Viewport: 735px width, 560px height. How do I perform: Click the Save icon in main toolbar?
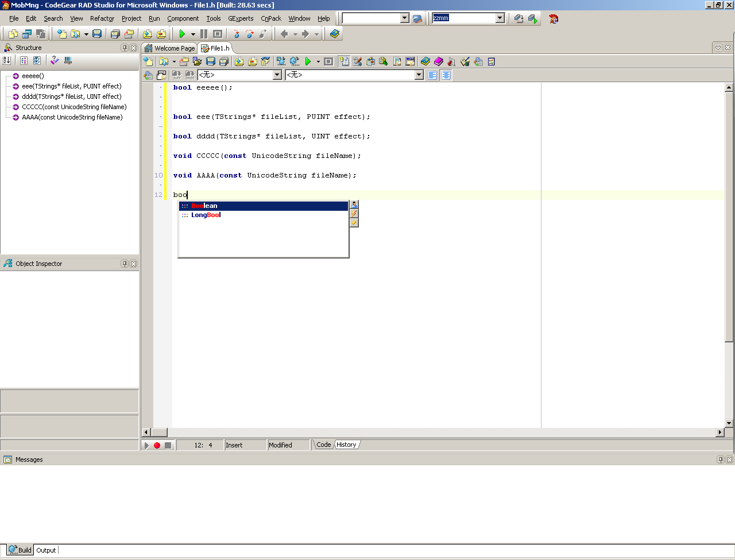pyautogui.click(x=97, y=34)
